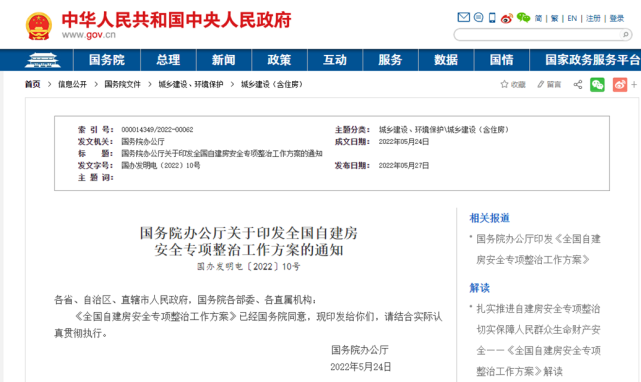
Task: Switch to simplified Chinese 简
Action: click(538, 18)
